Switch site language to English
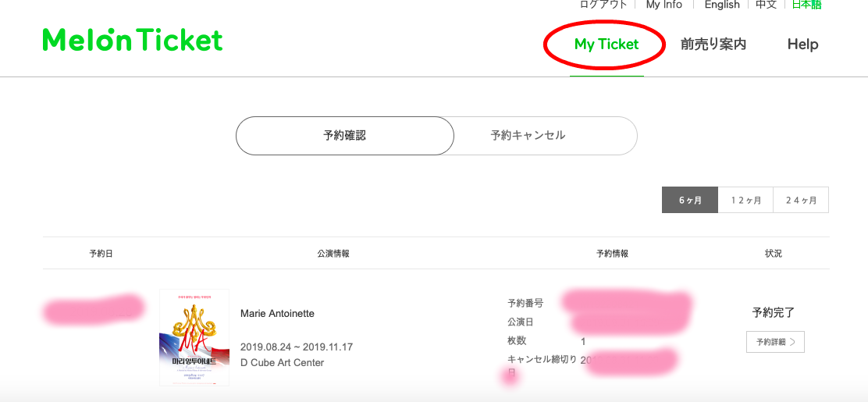Viewport: 868px width, 402px height. tap(722, 5)
